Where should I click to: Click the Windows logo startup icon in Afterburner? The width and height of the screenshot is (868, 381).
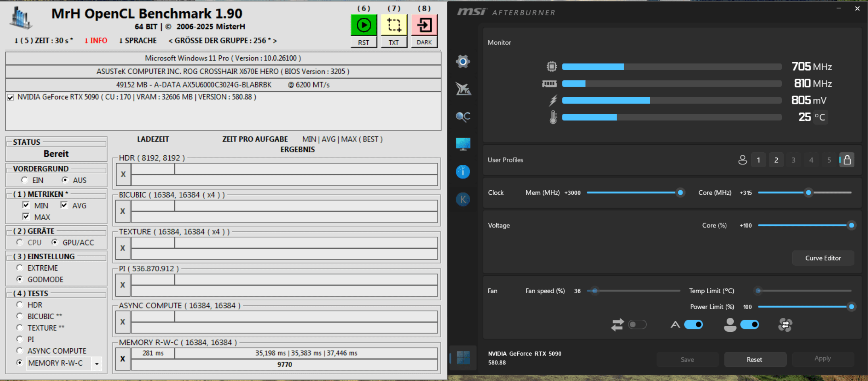(463, 358)
